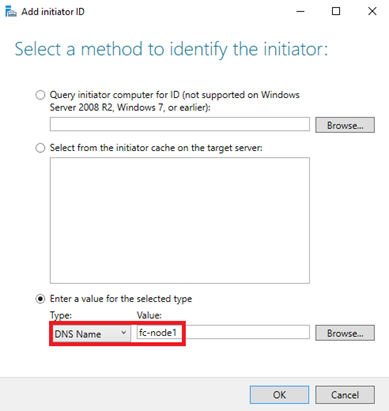Click Browse next to the query field
This screenshot has height=411, width=389.
tap(345, 125)
